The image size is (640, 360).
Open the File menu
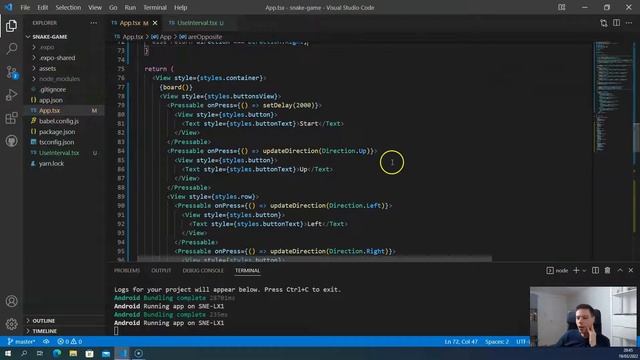pos(25,7)
